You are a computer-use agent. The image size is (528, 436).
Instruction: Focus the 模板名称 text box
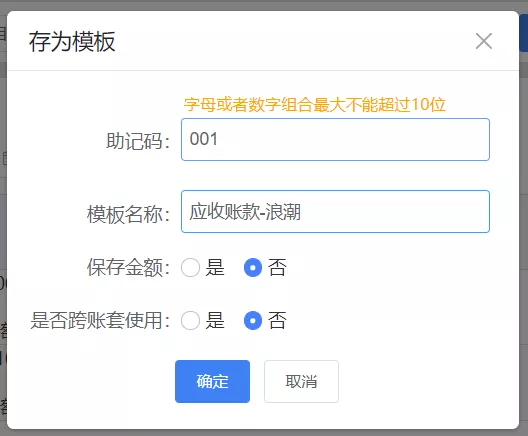[x=335, y=211]
